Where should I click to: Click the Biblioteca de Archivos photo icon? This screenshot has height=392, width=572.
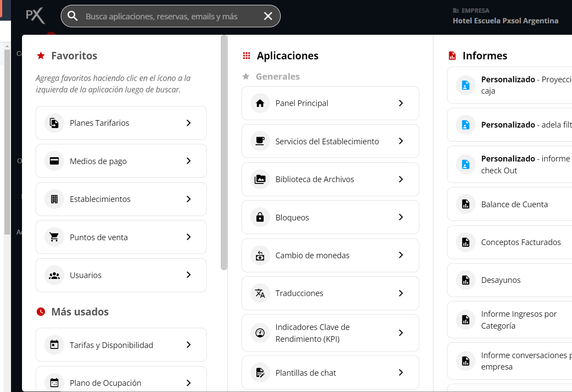pos(260,180)
